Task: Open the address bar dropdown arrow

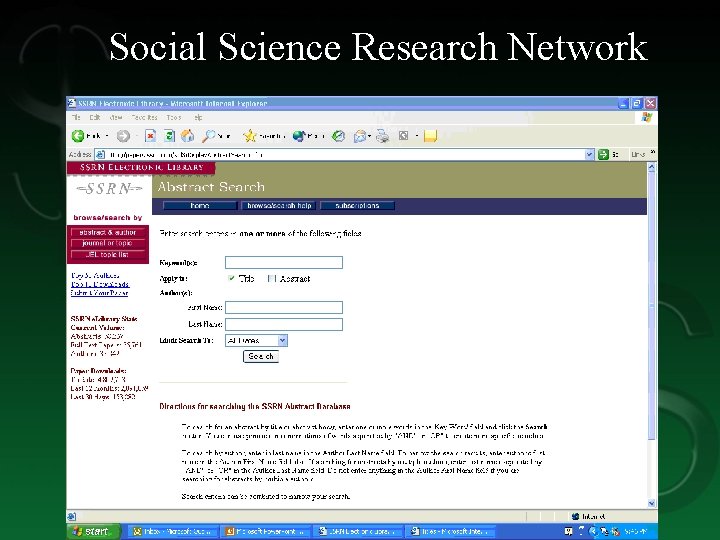Action: coord(589,155)
